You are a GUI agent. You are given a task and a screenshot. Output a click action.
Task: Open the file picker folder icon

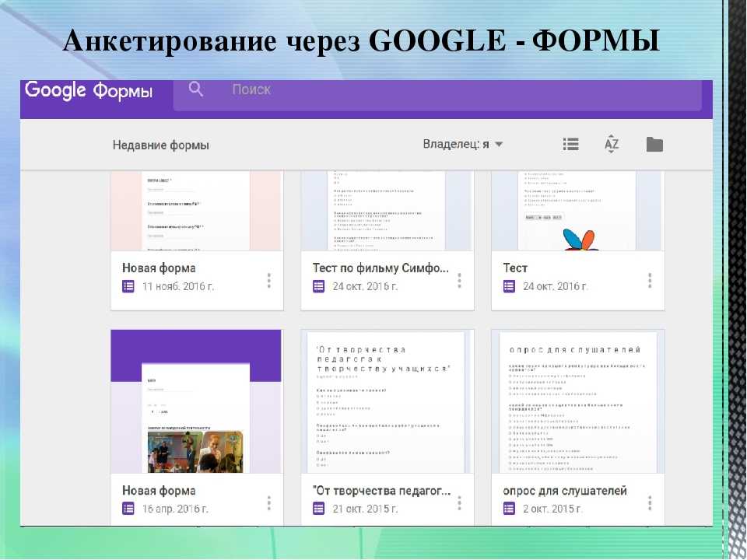654,145
